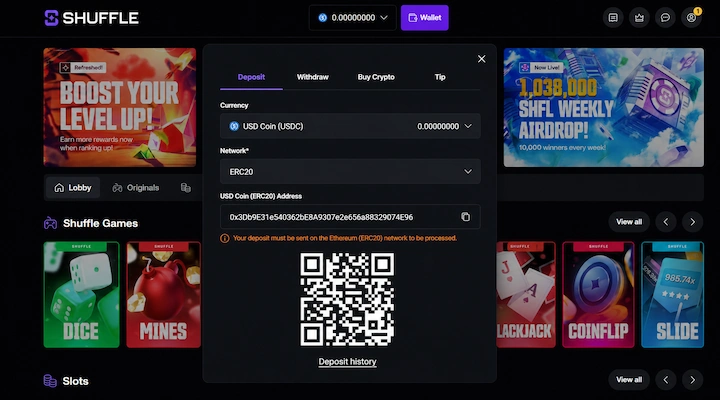Copy the USD Coin deposit address
Screen dimensions: 720x400
pyautogui.click(x=466, y=217)
